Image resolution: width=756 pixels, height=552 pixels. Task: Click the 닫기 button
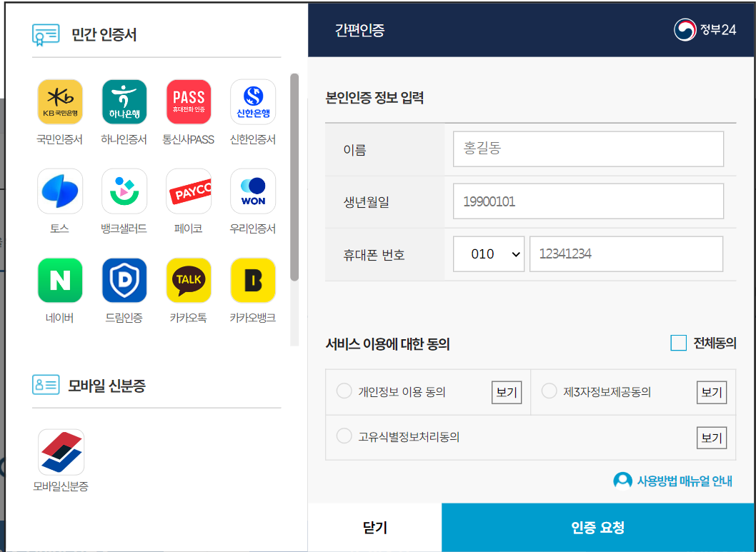[x=374, y=528]
